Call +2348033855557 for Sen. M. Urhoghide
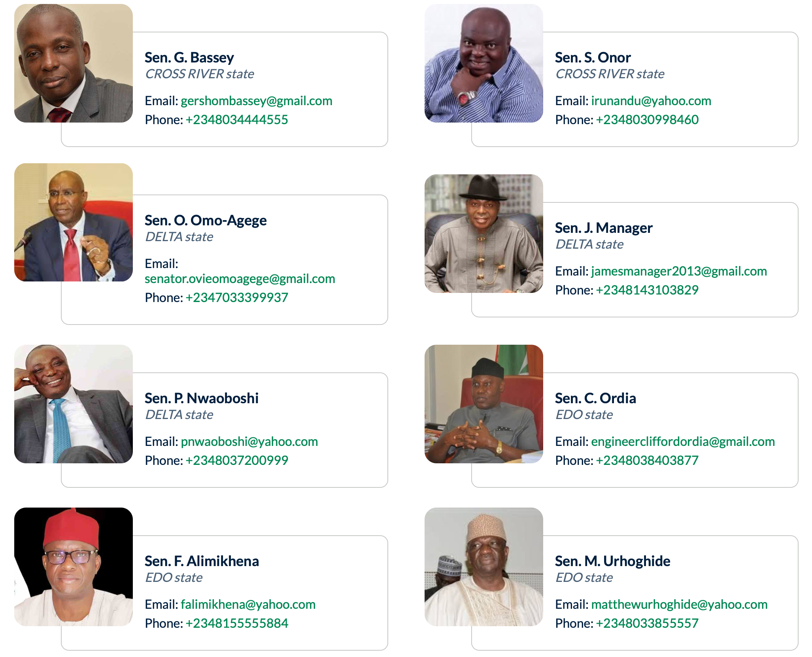The image size is (812, 657). coord(647,623)
